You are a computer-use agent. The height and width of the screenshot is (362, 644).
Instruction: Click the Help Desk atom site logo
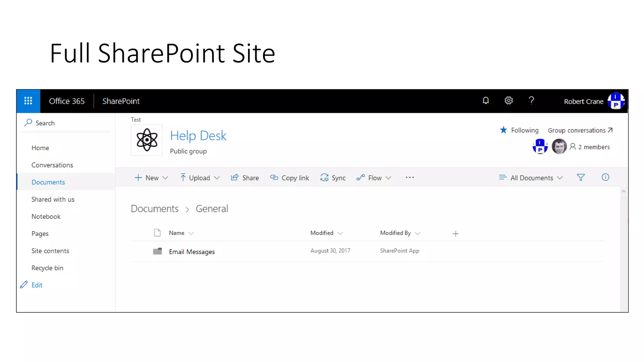(x=147, y=140)
